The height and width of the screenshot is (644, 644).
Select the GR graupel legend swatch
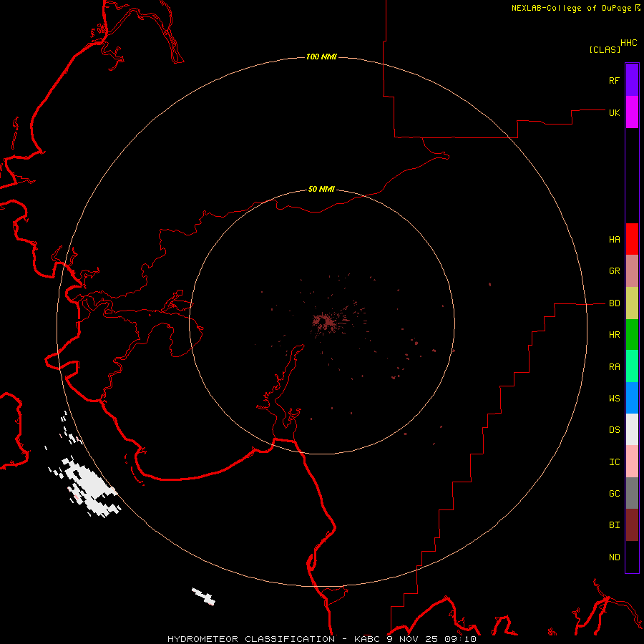pos(632,271)
